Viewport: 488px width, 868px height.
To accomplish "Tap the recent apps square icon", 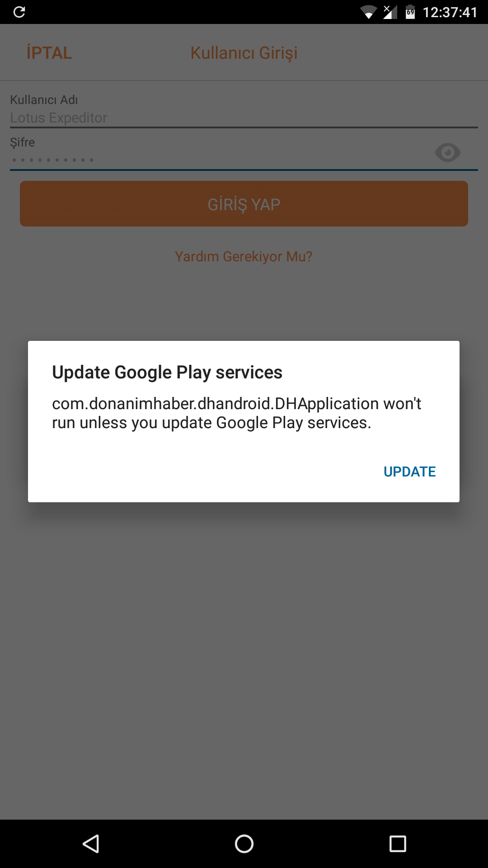I will [398, 844].
